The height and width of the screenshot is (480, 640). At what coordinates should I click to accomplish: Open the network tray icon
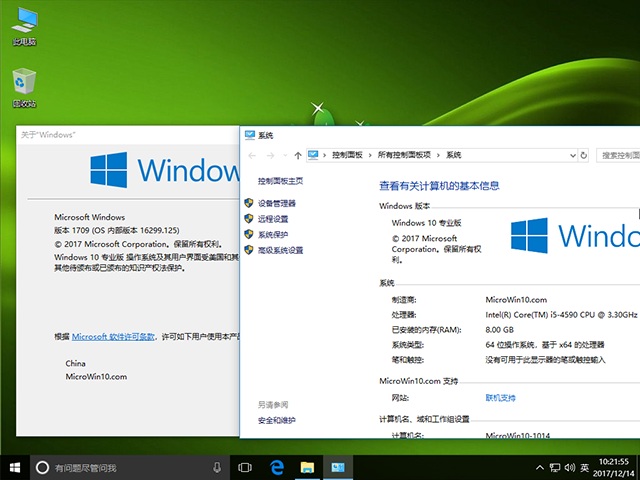[555, 467]
